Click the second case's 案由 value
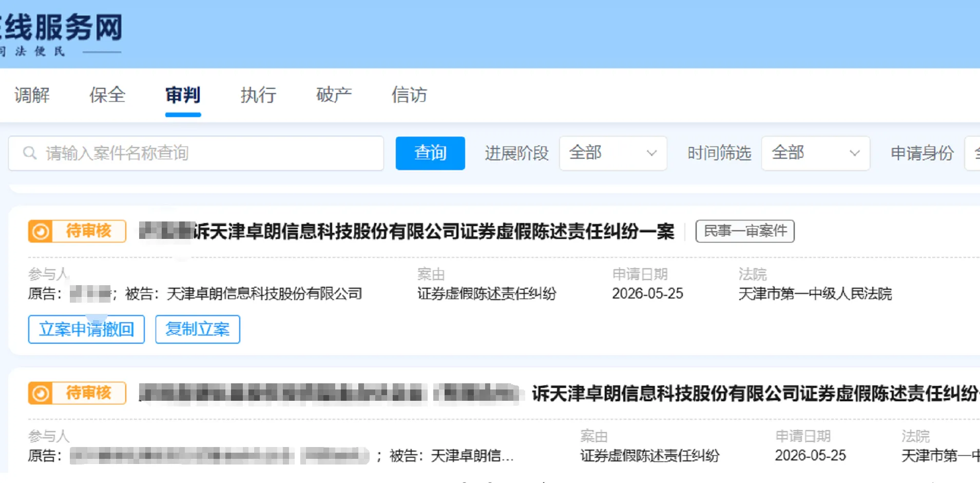 [x=650, y=456]
